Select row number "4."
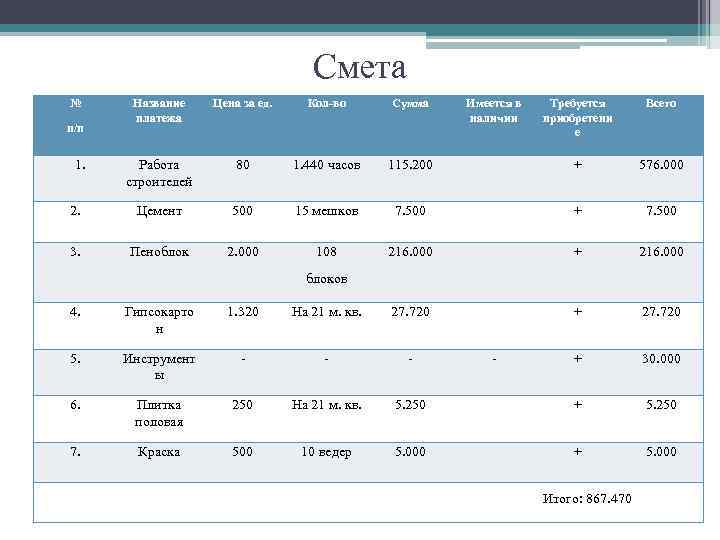The height and width of the screenshot is (540, 720). [x=75, y=312]
